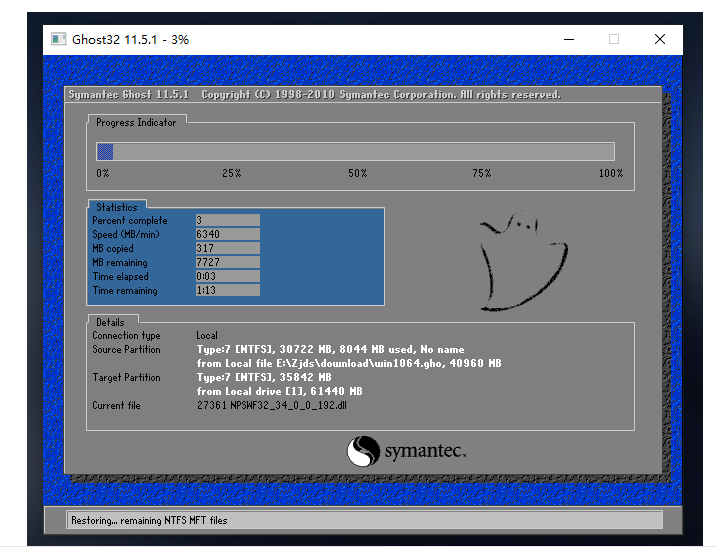Click the Symantec circular logo icon
Screen dimensions: 717x547
pos(363,452)
